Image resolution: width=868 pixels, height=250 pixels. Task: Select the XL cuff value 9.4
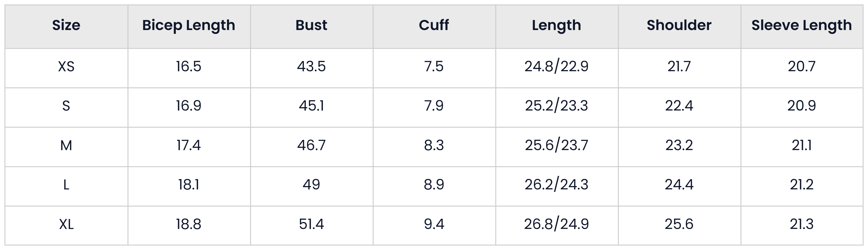[434, 224]
